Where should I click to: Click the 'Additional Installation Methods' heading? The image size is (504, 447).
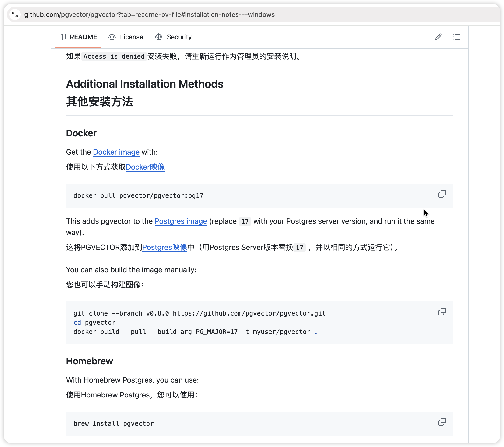tap(145, 84)
